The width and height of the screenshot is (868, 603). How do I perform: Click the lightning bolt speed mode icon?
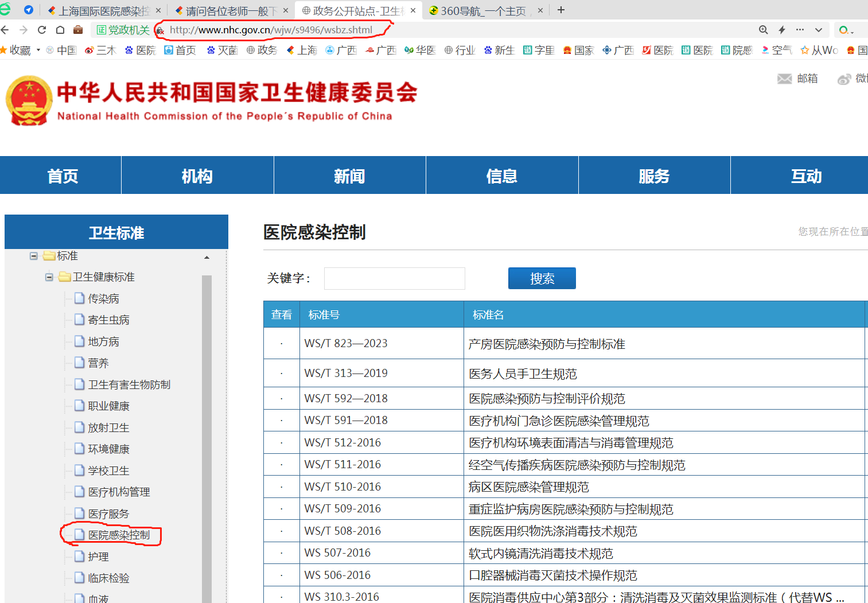coord(781,30)
